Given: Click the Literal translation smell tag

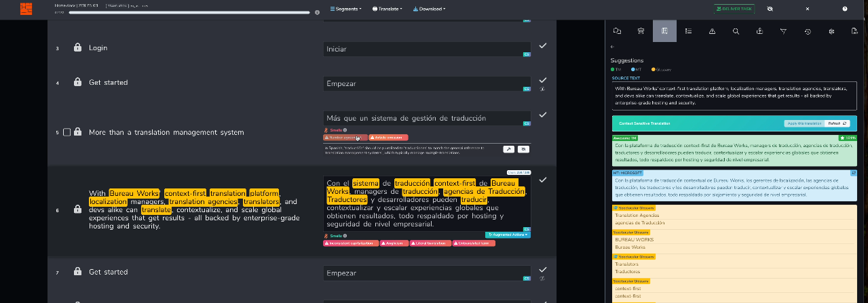Looking at the screenshot, I should tap(431, 243).
